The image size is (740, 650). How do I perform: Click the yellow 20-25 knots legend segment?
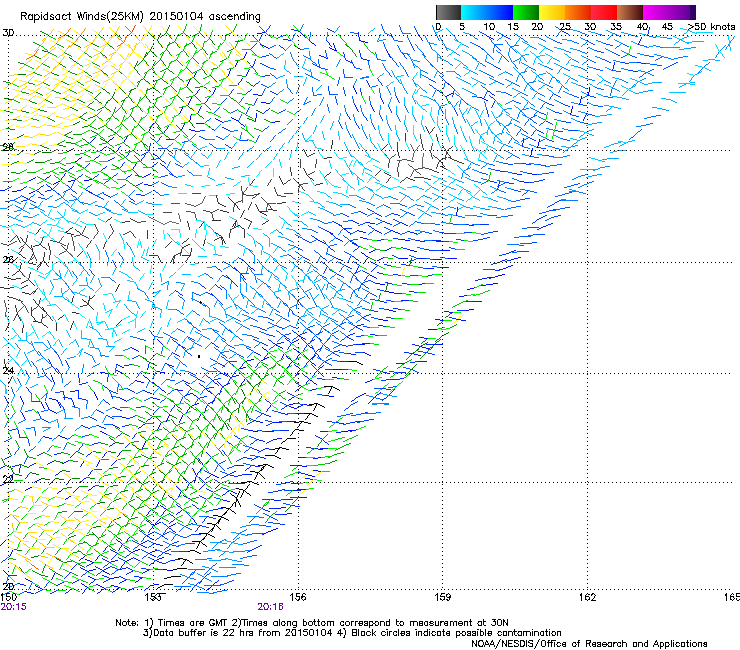(x=552, y=12)
